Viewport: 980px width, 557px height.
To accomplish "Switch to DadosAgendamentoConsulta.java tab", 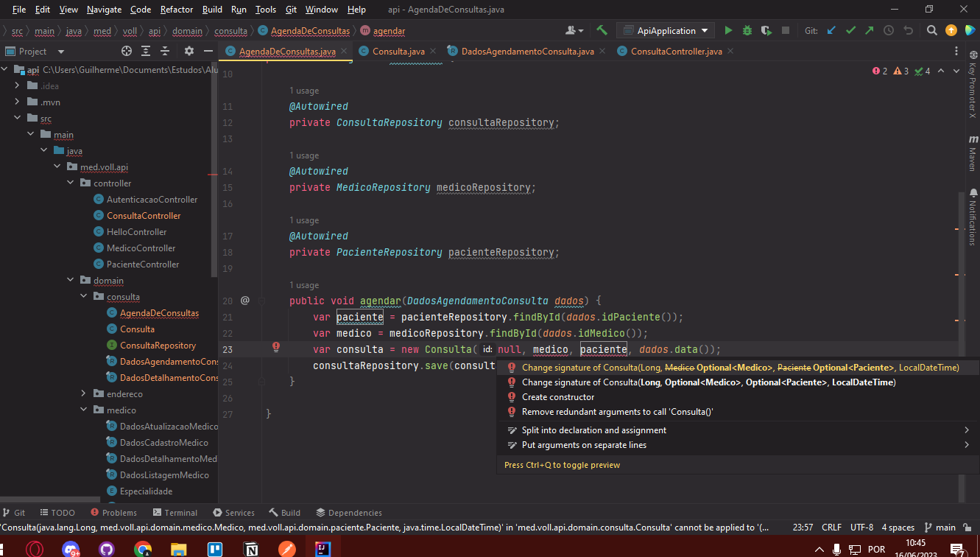I will point(527,51).
